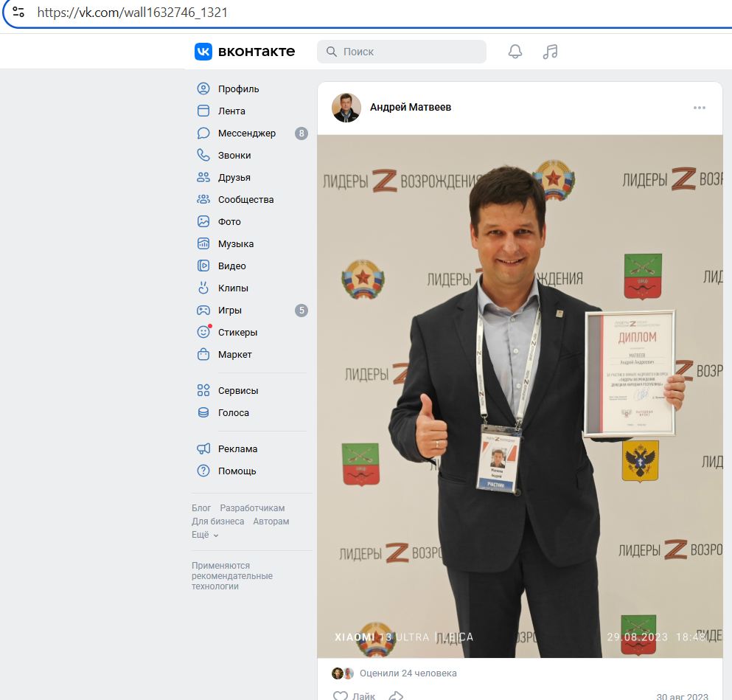
Task: Click the Поиск search field
Action: [409, 52]
